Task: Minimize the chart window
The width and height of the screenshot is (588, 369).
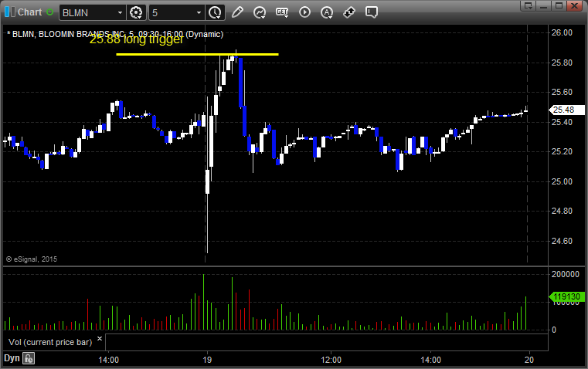Action: 544,5
